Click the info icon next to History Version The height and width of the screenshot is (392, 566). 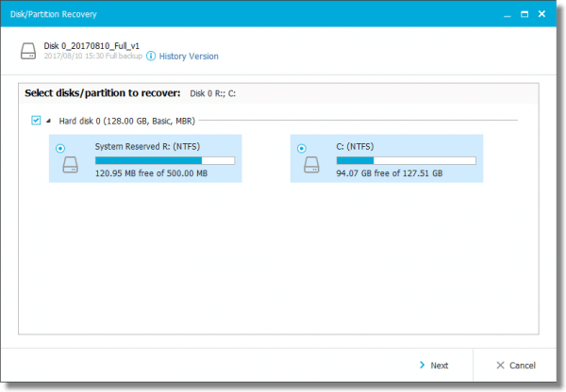(151, 56)
